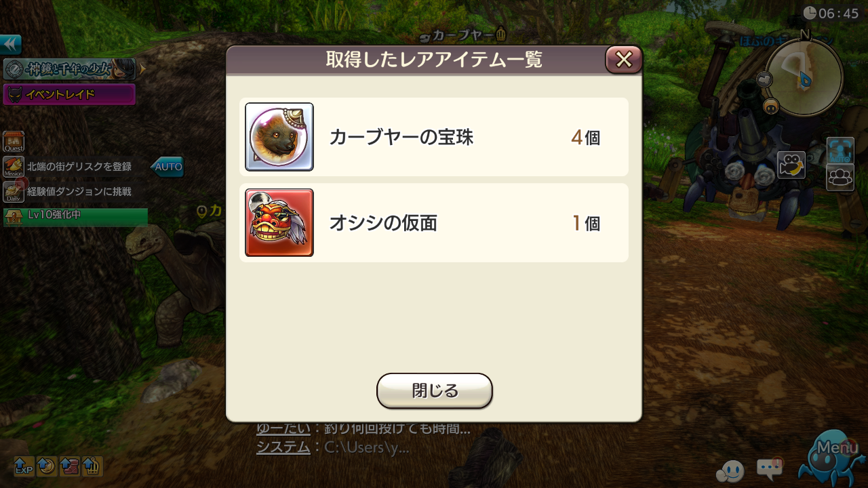Open the circular minimap
Viewport: 868px width, 488px height.
click(x=804, y=76)
